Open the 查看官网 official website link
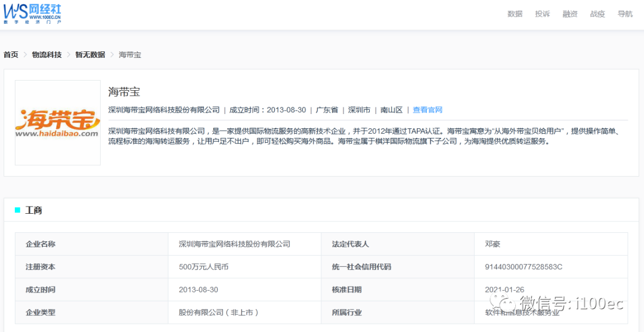This screenshot has width=644, height=332. [x=428, y=110]
